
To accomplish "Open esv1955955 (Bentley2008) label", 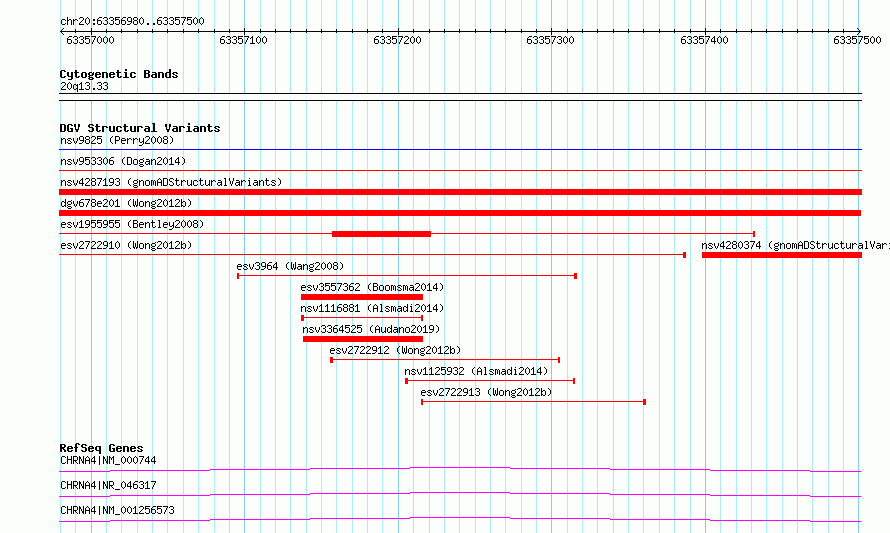I will pos(132,224).
